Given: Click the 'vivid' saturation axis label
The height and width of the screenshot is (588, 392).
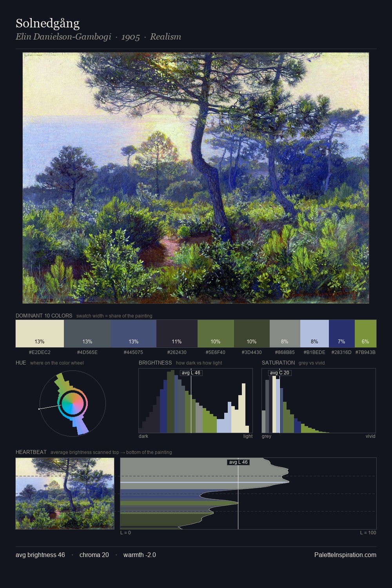Looking at the screenshot, I should pyautogui.click(x=370, y=436).
